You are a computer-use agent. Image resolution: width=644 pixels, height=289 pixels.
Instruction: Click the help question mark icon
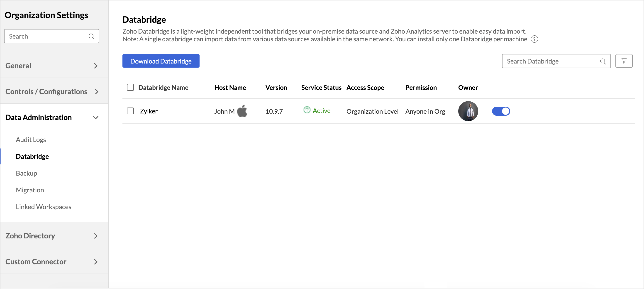pos(534,39)
